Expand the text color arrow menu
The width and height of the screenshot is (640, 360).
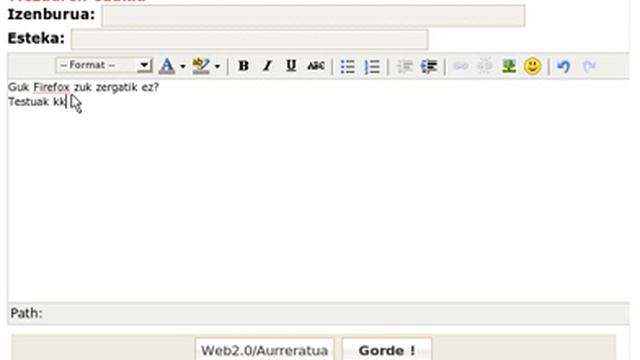182,66
